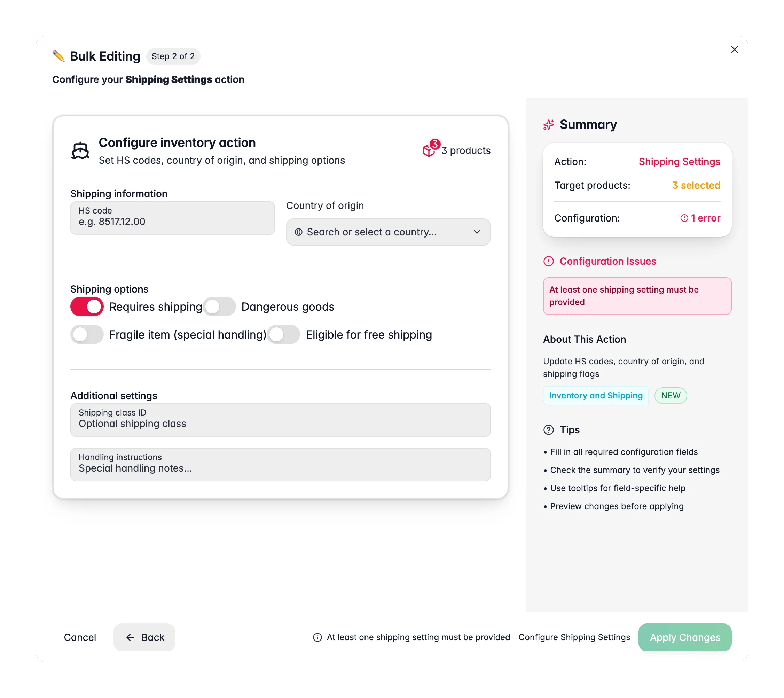Click into Shipping class ID field

pos(280,420)
